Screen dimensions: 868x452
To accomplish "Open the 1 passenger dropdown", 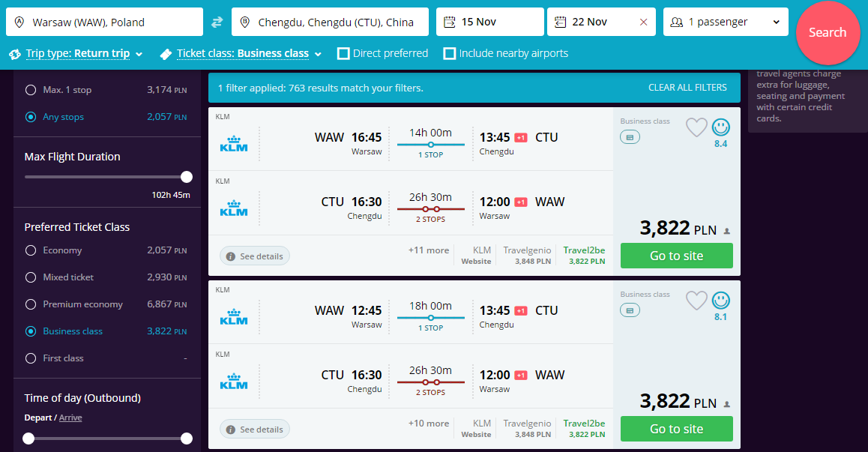I will [726, 22].
